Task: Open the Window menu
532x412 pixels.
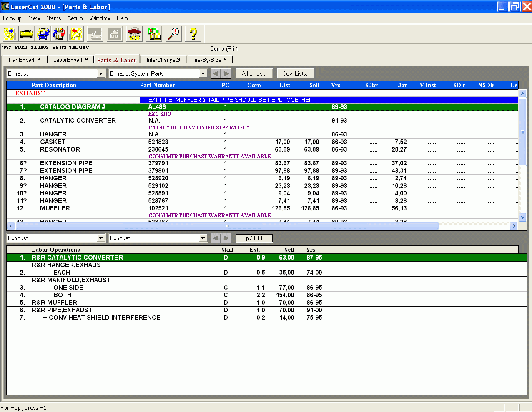Action: pos(100,18)
